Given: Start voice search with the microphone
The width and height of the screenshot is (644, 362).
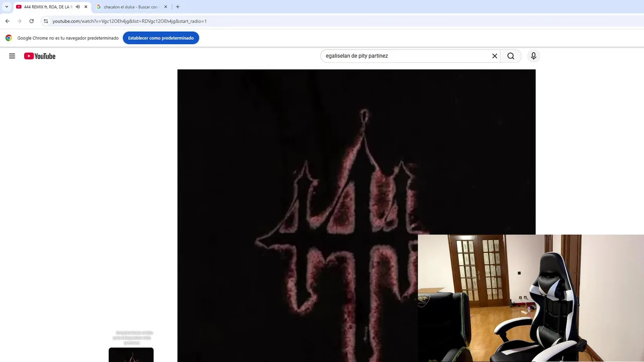Looking at the screenshot, I should [533, 56].
